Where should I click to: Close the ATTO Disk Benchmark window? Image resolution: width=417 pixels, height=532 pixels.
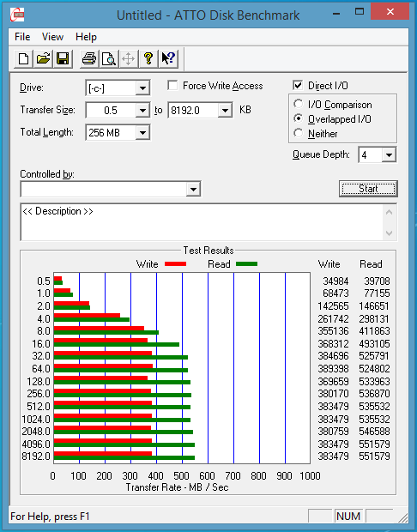coord(390,12)
